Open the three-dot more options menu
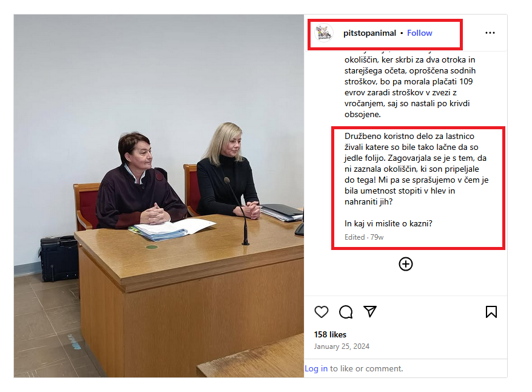Viewport: 532px width, 392px height. 490,33
